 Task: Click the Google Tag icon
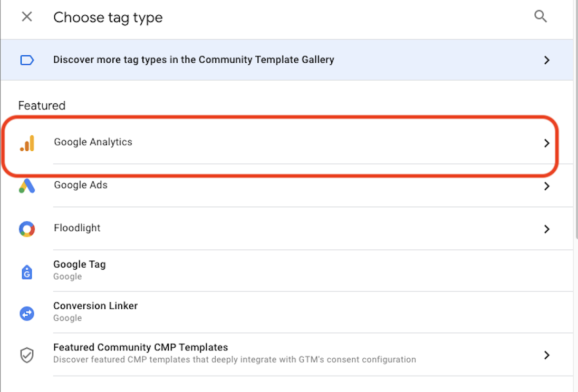(x=27, y=272)
